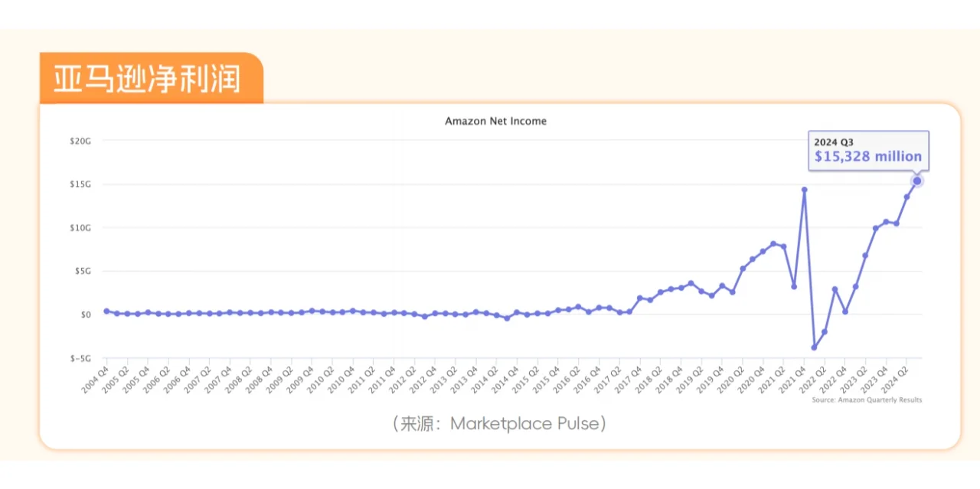
Task: Click the "$-5G" y-axis label
Action: (x=80, y=358)
